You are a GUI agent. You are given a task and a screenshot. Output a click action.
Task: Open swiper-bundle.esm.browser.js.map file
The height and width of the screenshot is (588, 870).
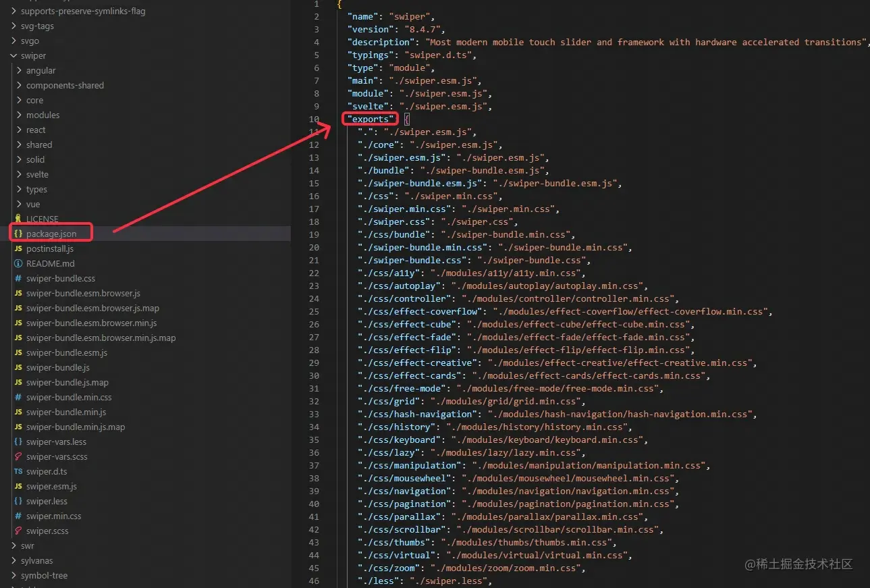coord(92,308)
